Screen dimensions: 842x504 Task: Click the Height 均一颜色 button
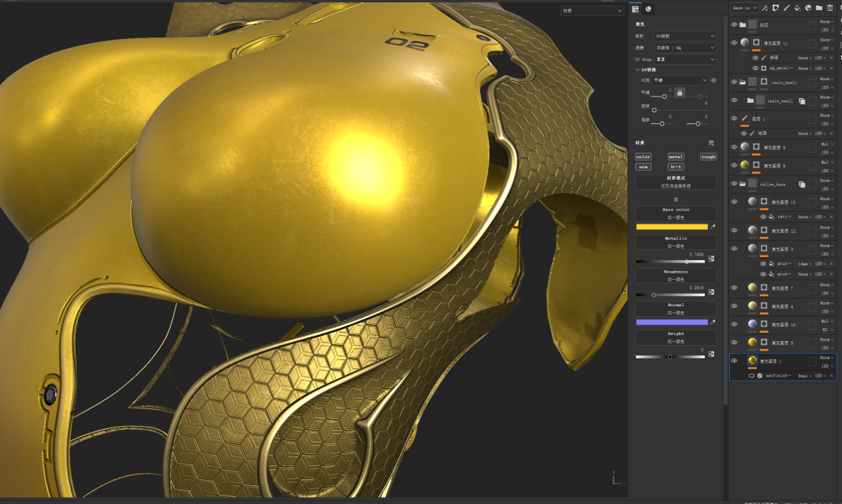675,337
